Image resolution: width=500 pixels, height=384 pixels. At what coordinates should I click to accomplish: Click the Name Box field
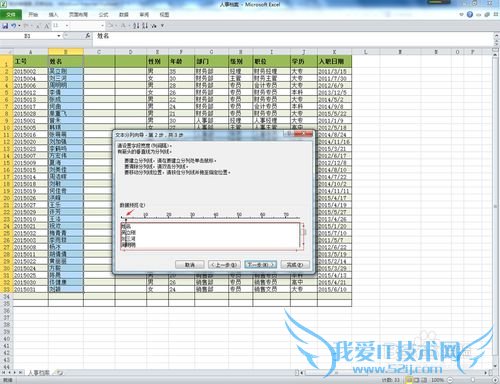point(28,36)
